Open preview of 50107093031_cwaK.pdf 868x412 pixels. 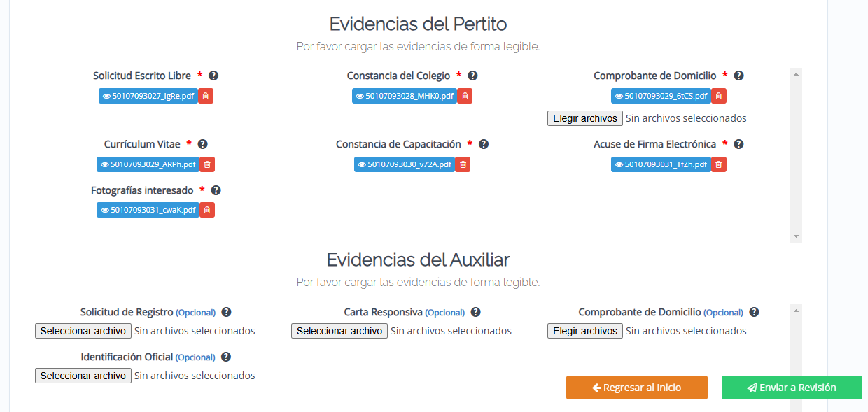click(x=148, y=210)
